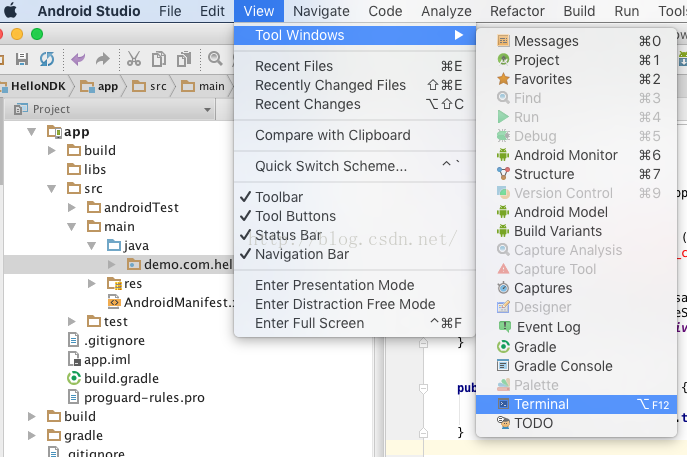Click the Copy toolbar icon
The image size is (687, 457).
click(159, 59)
